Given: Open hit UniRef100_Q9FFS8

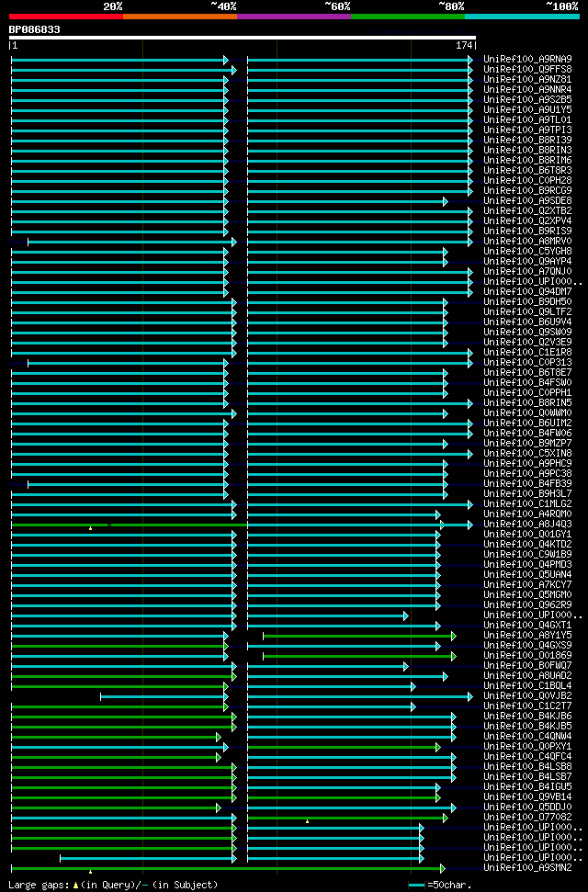Looking at the screenshot, I should pos(527,70).
